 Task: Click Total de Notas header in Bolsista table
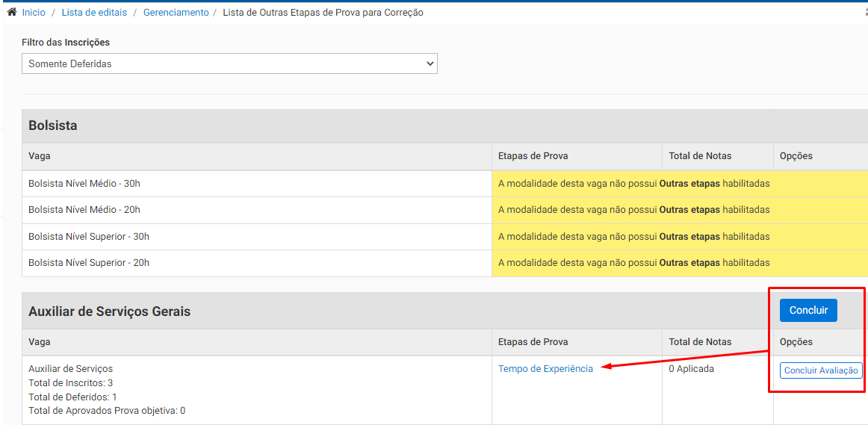pyautogui.click(x=700, y=156)
